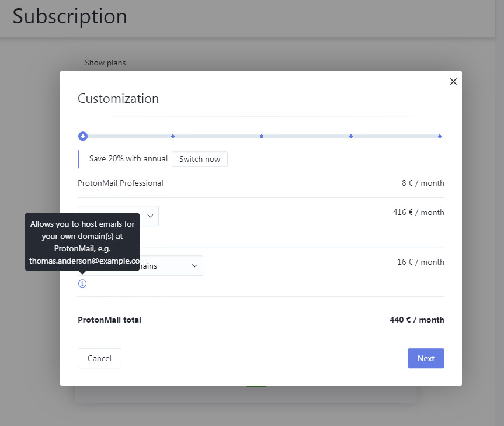Click the 440 € per month total price
504x426 pixels.
[x=416, y=320]
